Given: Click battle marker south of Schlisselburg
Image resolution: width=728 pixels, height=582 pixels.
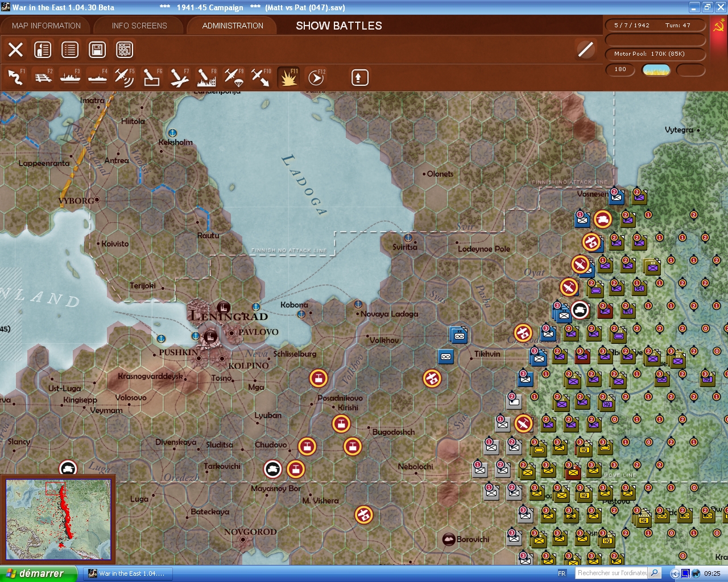Looking at the screenshot, I should [318, 378].
